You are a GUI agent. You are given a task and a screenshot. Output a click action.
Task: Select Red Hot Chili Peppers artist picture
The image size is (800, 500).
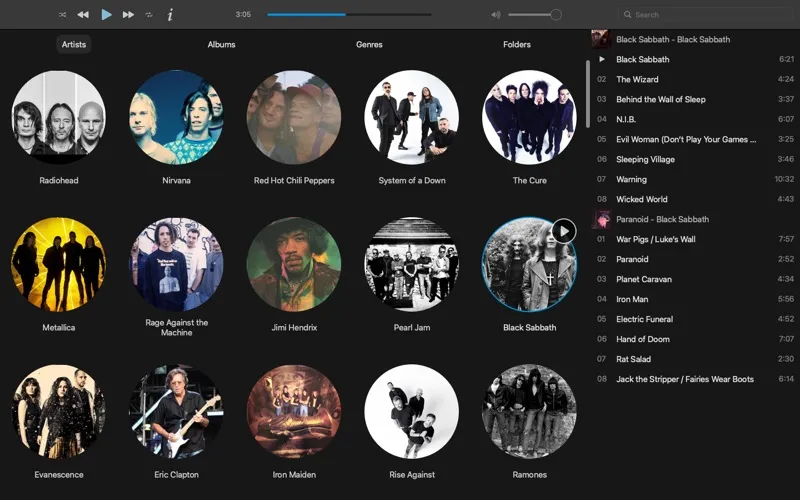point(294,117)
